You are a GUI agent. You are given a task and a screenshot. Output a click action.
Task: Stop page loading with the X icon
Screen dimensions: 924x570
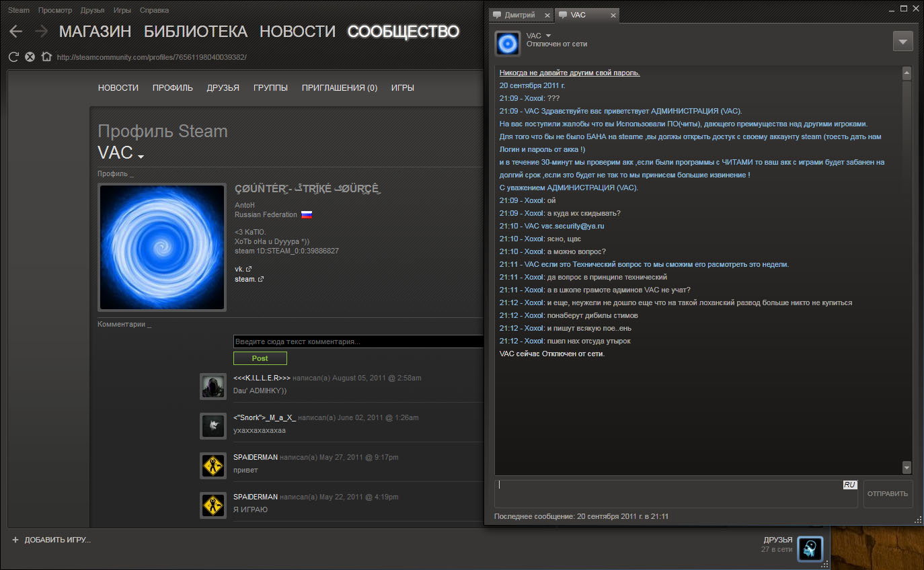tap(30, 57)
